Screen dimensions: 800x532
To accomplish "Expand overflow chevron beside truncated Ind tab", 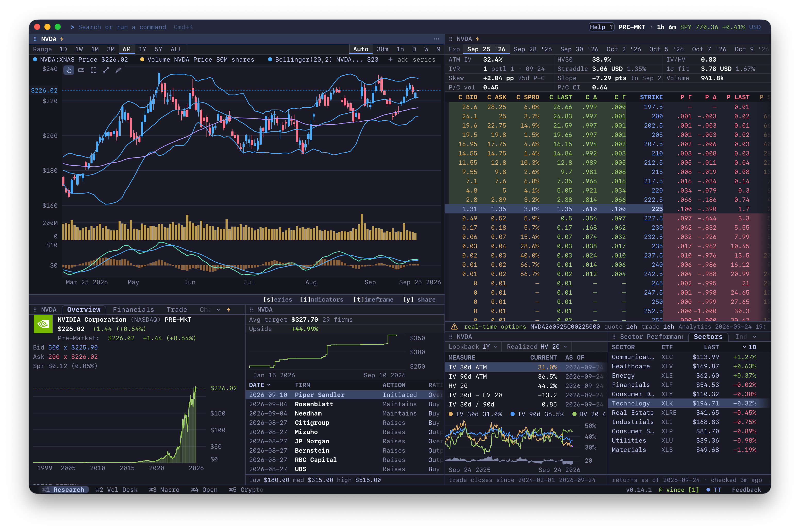I will pos(755,337).
